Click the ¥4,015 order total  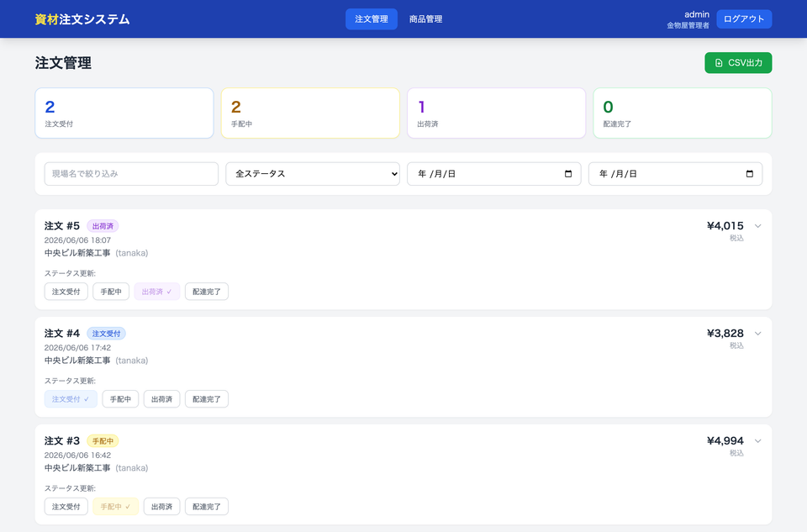pyautogui.click(x=725, y=226)
